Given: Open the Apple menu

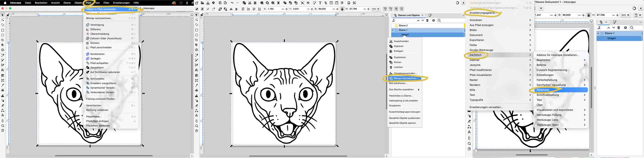Looking at the screenshot, I should 5,3.
